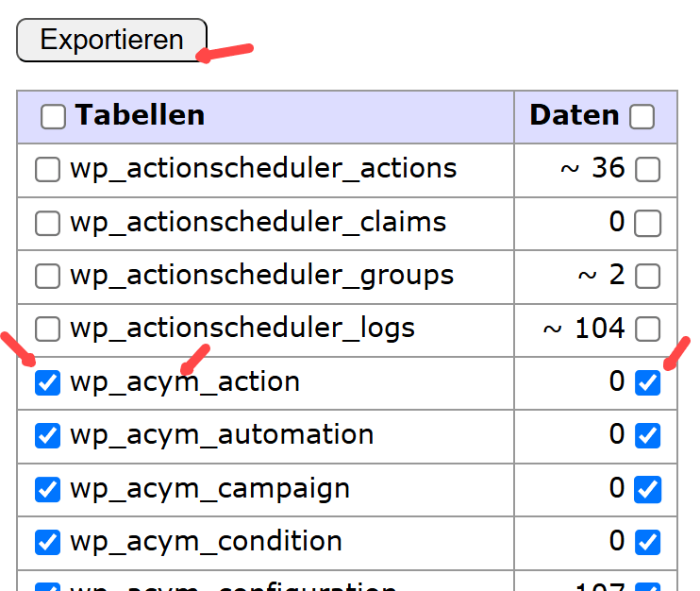700x591 pixels.
Task: Uncheck the wp_acym_condition table checkbox
Action: [x=47, y=543]
